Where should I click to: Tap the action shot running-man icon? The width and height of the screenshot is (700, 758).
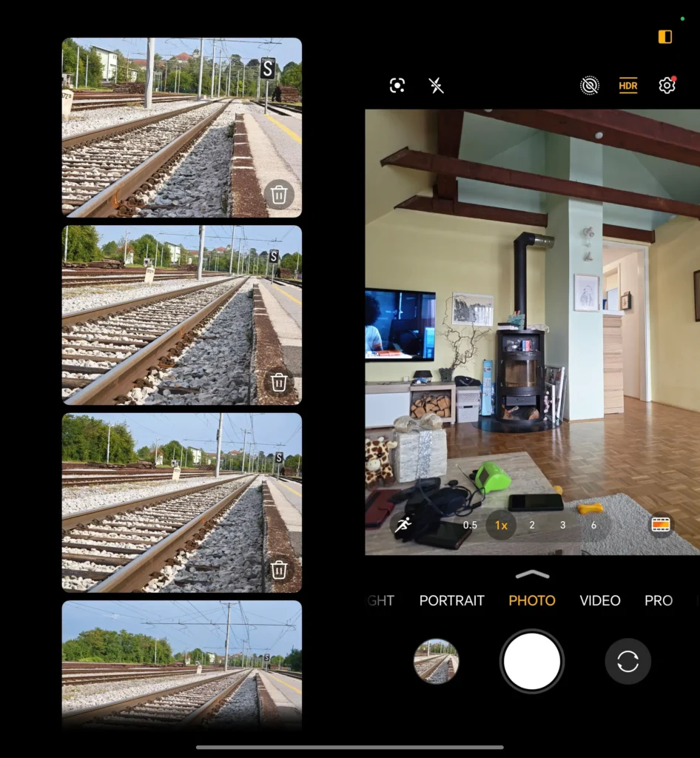[403, 525]
